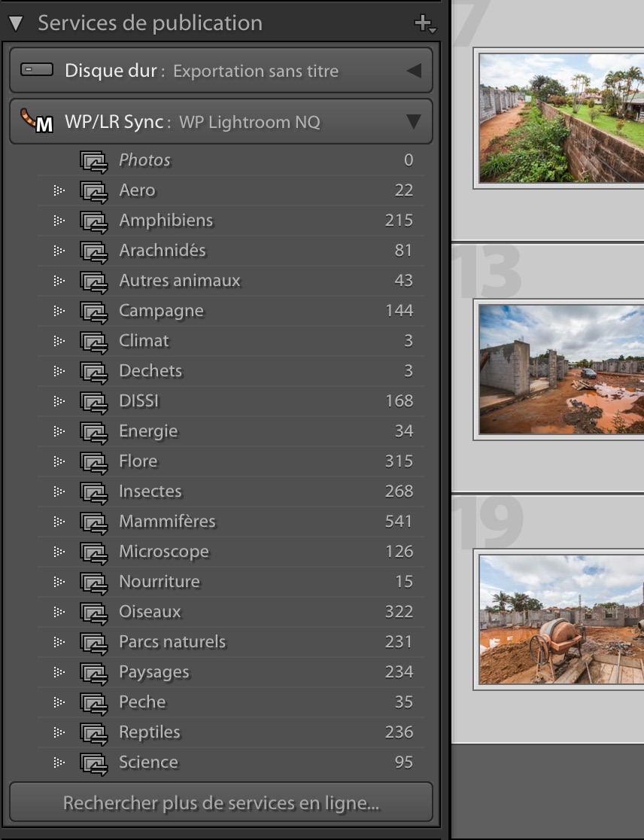
Task: Click the hard drive icon beside Disque dur
Action: pos(37,71)
